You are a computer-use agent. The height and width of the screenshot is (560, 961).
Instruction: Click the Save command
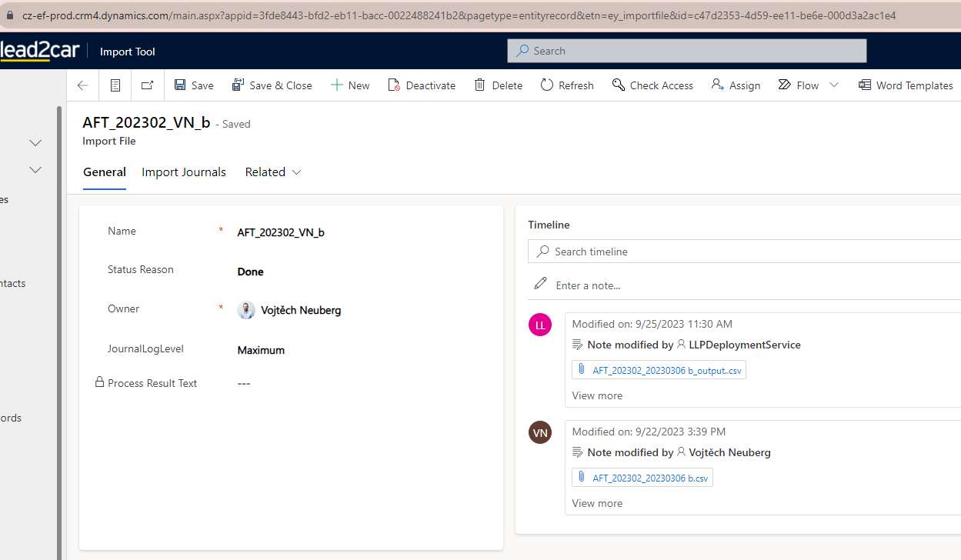pos(194,85)
